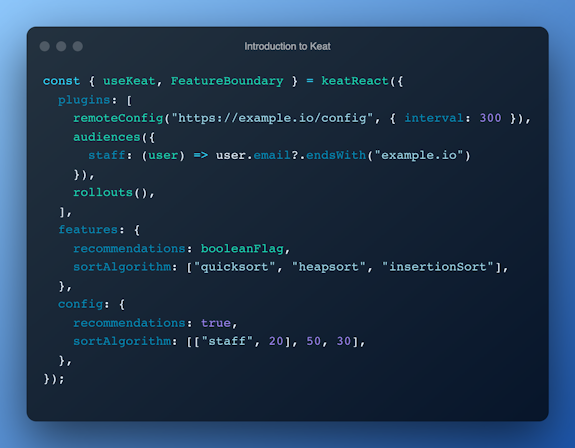575x448 pixels.
Task: Click the middle gray window dot
Action: coord(61,46)
